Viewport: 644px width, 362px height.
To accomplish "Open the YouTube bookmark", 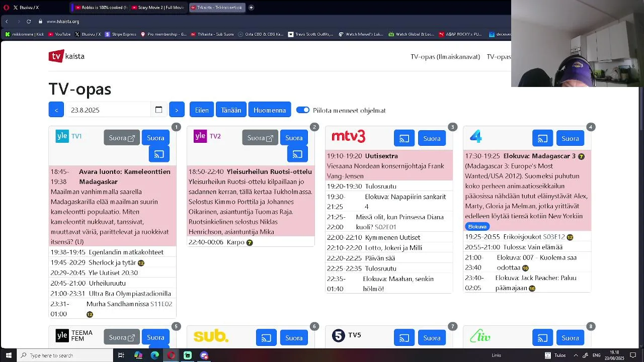I will [x=59, y=34].
